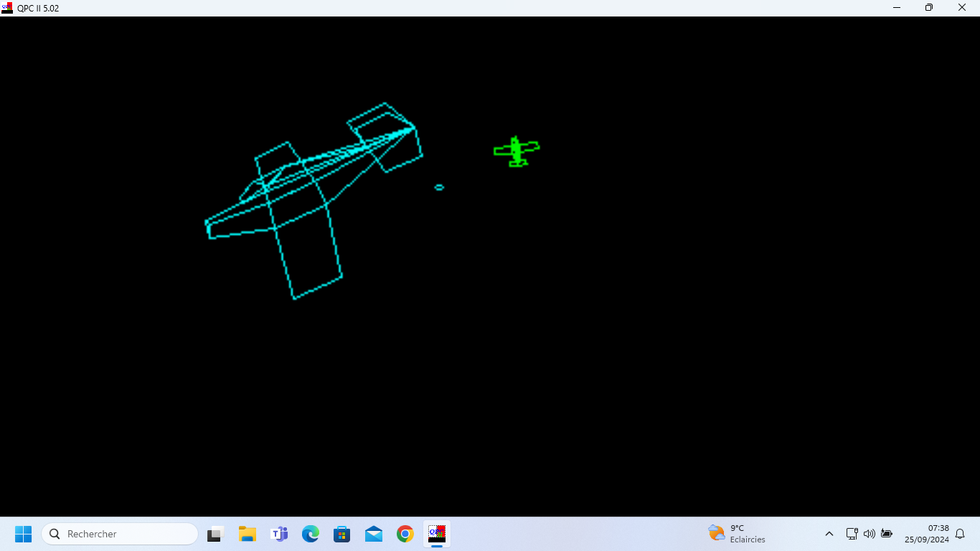This screenshot has height=551, width=980.
Task: Click the Rechercher search box
Action: [x=120, y=534]
